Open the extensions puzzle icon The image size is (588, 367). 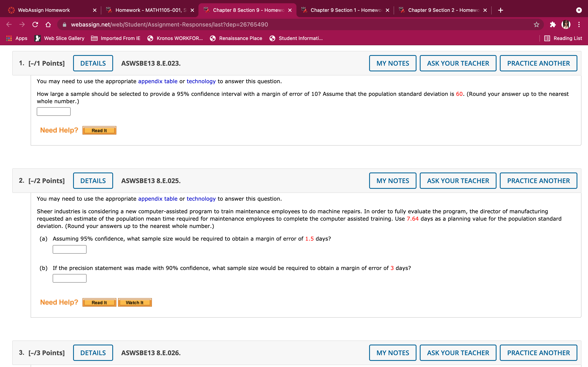[552, 24]
